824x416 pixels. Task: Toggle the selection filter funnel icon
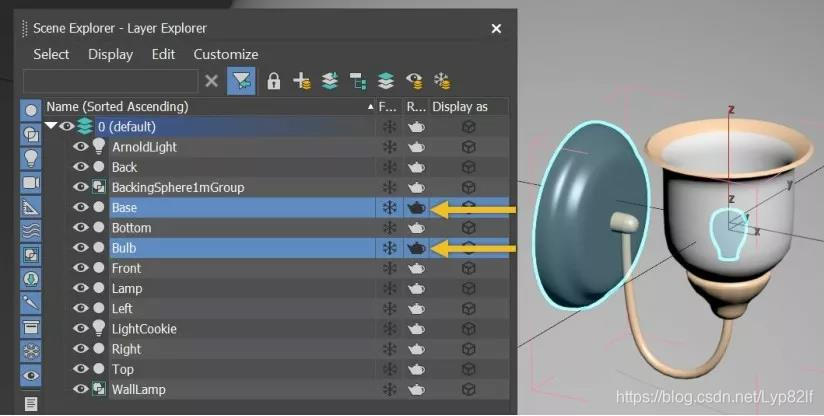point(241,81)
